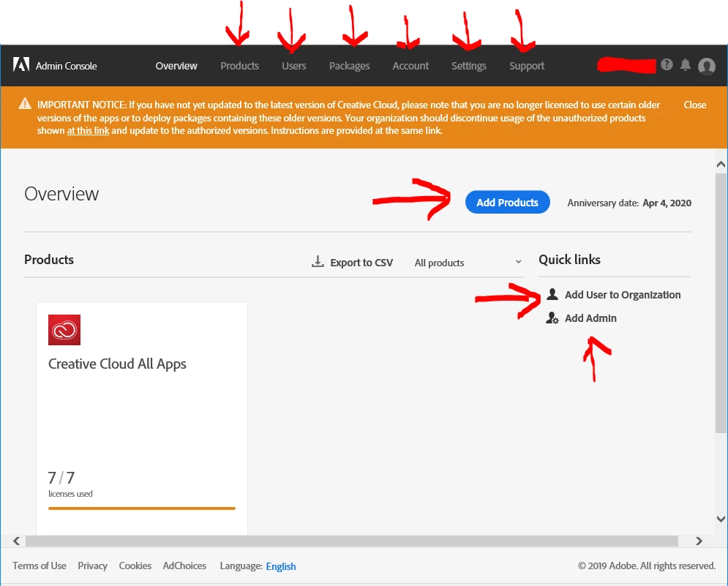Click the warning triangle in notice banner
728x586 pixels.
(25, 104)
